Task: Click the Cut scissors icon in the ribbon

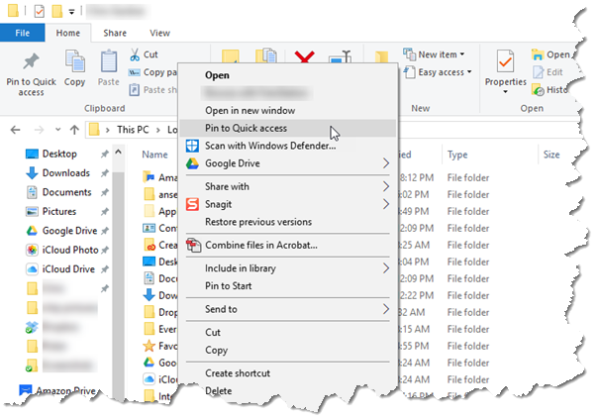Action: (135, 55)
